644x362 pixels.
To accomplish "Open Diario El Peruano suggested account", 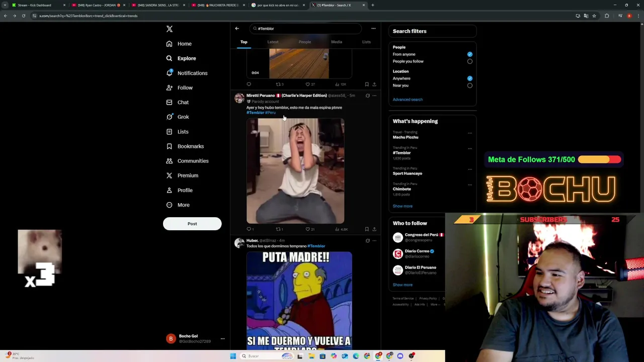I will click(418, 270).
